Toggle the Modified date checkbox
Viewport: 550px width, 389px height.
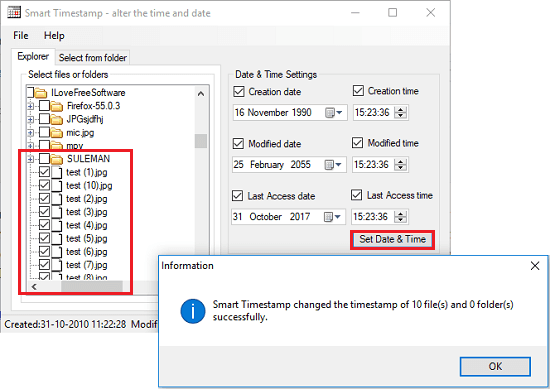coord(238,143)
